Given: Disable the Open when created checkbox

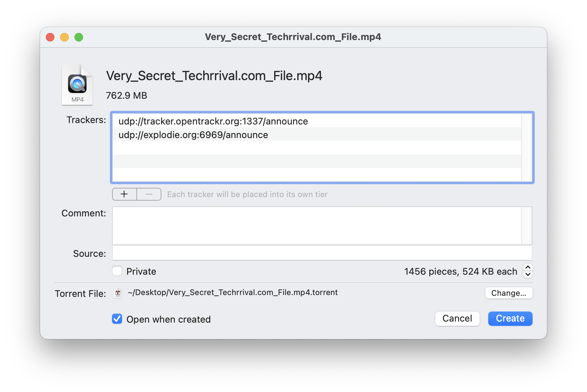Looking at the screenshot, I should click(x=117, y=319).
